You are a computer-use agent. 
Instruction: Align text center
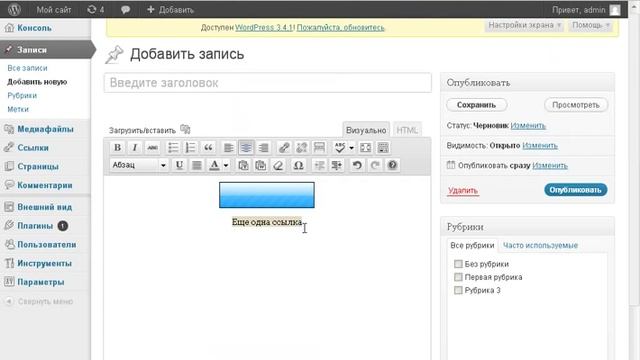246,147
